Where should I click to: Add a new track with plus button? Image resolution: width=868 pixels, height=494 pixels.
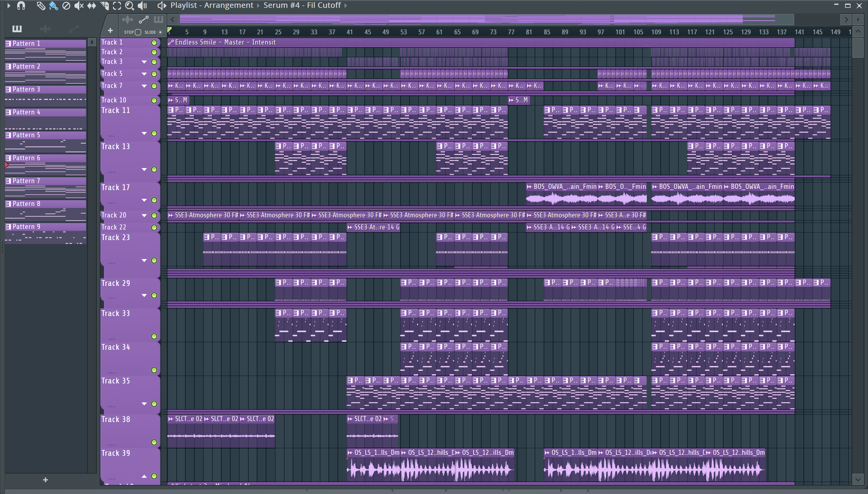(x=110, y=30)
